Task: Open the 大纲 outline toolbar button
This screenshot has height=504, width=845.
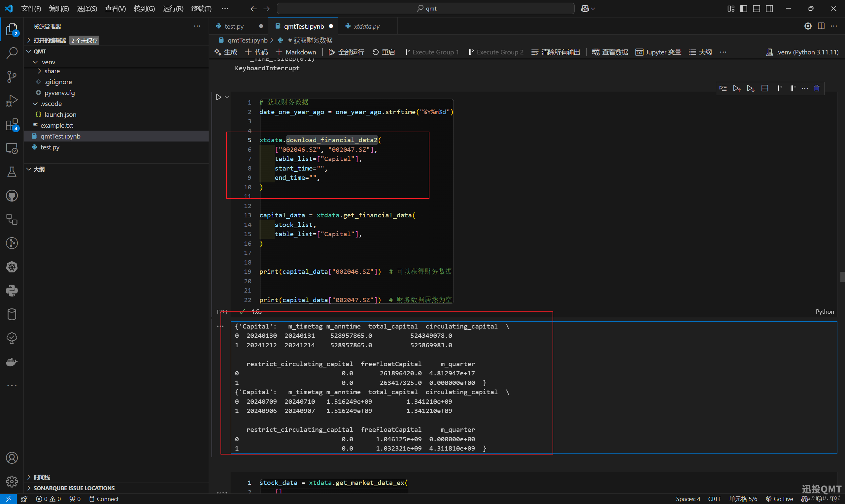Action: point(700,52)
